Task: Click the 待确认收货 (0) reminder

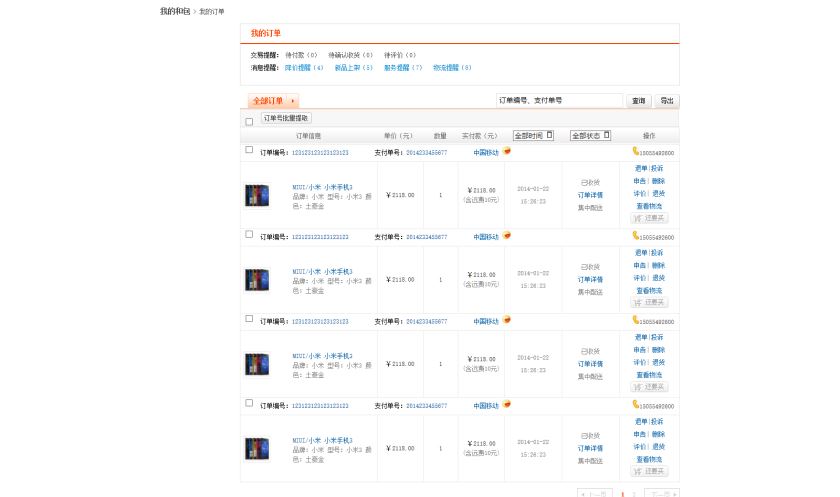Action: click(350, 55)
